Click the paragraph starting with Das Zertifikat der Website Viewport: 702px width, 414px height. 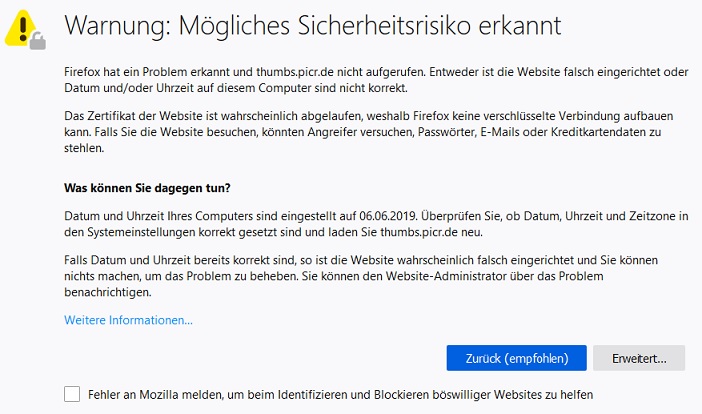(x=368, y=132)
